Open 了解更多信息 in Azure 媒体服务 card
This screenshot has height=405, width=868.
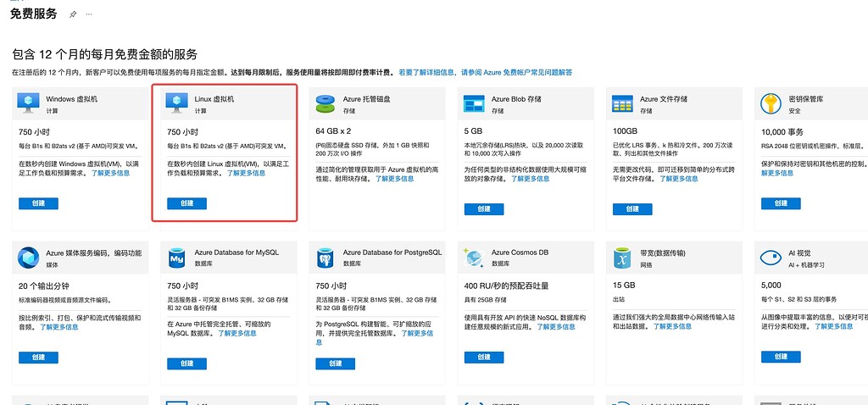pos(58,327)
